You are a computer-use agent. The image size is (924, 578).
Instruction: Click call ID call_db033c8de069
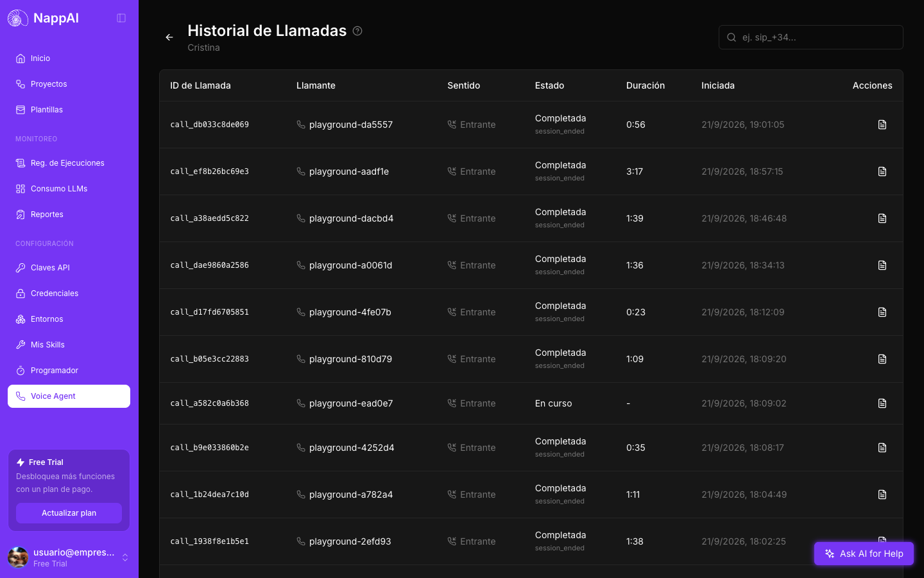pyautogui.click(x=209, y=125)
